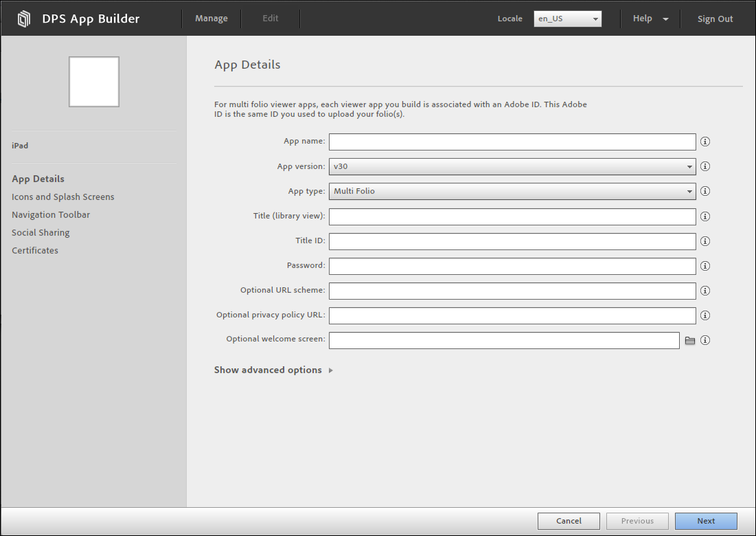Viewport: 756px width, 536px height.
Task: Open the Help menu
Action: pyautogui.click(x=650, y=19)
